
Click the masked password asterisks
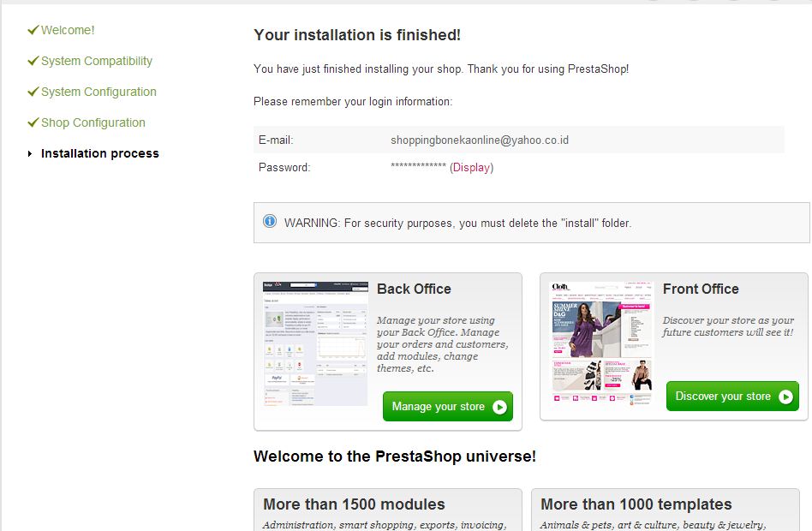[419, 166]
